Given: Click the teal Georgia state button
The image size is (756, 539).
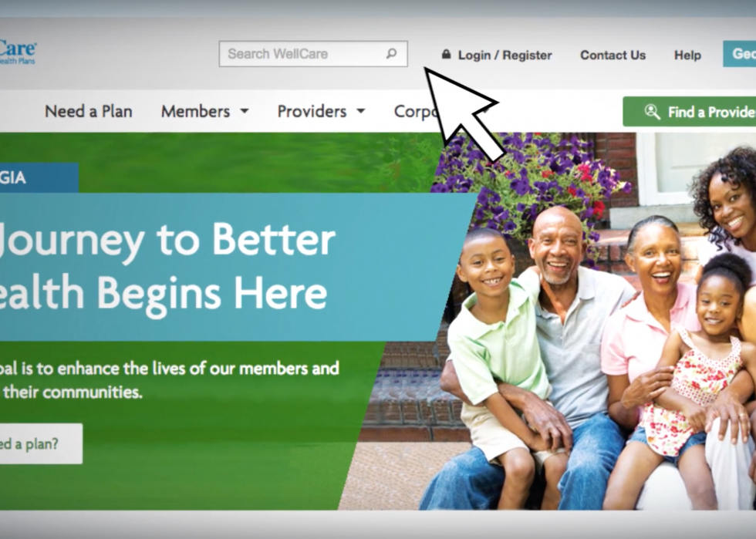Looking at the screenshot, I should pyautogui.click(x=740, y=53).
